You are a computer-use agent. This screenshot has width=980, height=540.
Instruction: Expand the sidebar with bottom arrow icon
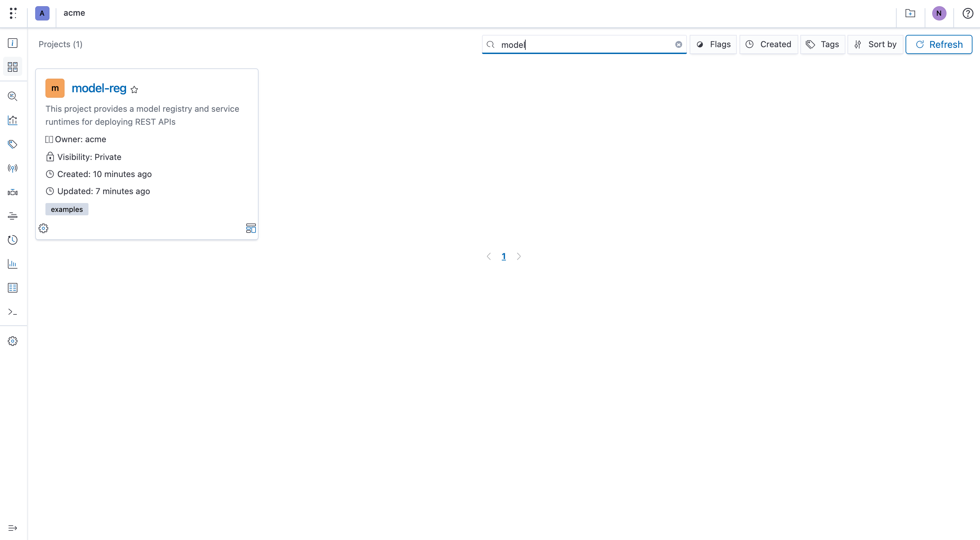[13, 528]
